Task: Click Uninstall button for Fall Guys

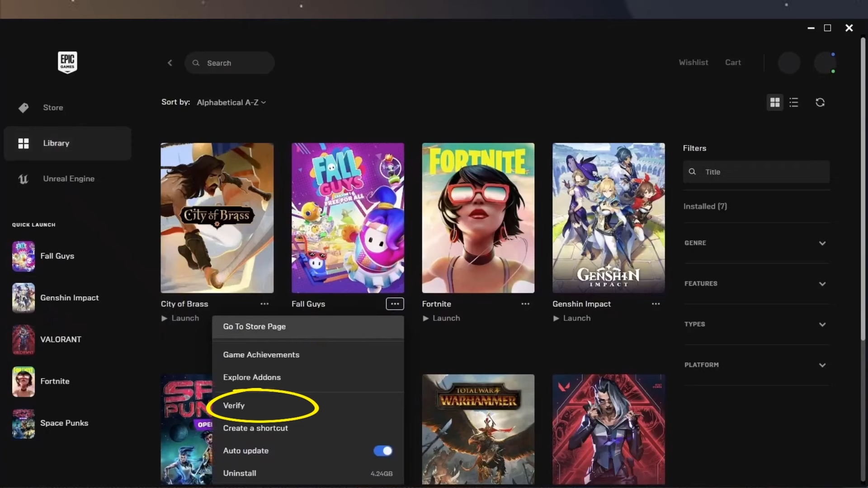Action: (240, 473)
